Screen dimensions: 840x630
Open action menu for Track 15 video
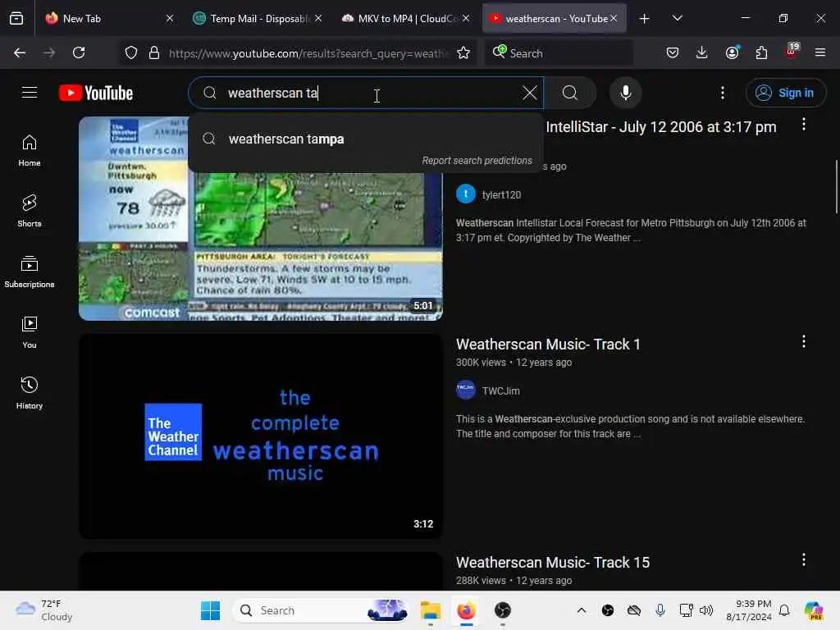click(804, 559)
